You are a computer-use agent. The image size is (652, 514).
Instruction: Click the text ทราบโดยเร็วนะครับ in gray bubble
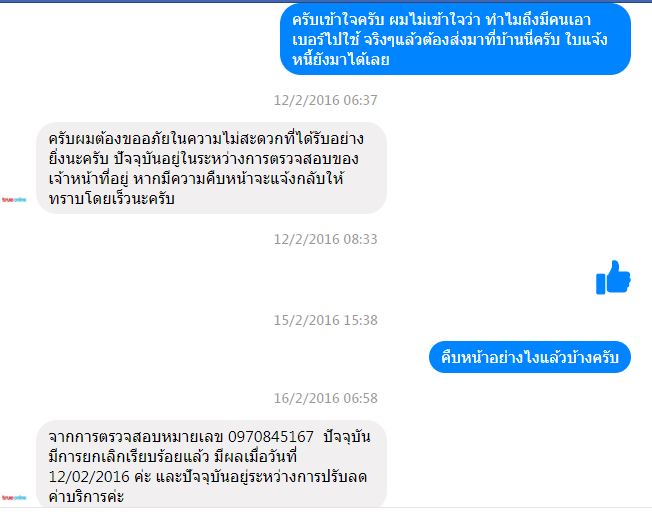pyautogui.click(x=111, y=199)
